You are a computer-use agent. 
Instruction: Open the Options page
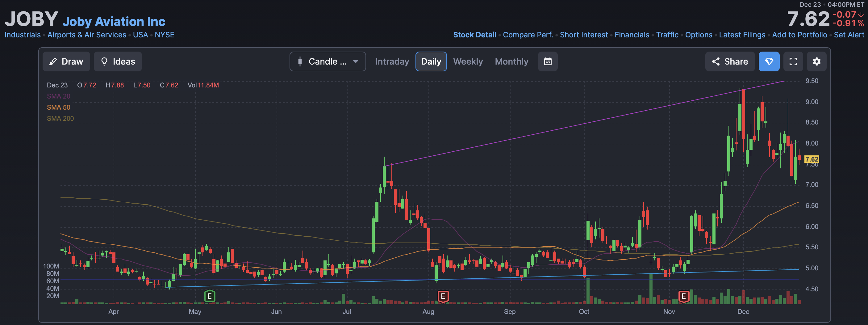[699, 35]
